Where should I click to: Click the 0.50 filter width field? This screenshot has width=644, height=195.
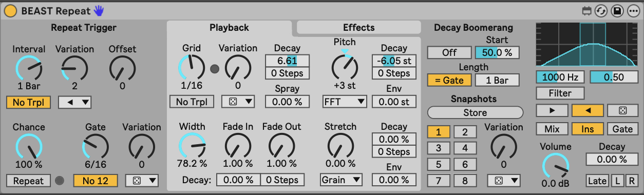[x=614, y=77]
